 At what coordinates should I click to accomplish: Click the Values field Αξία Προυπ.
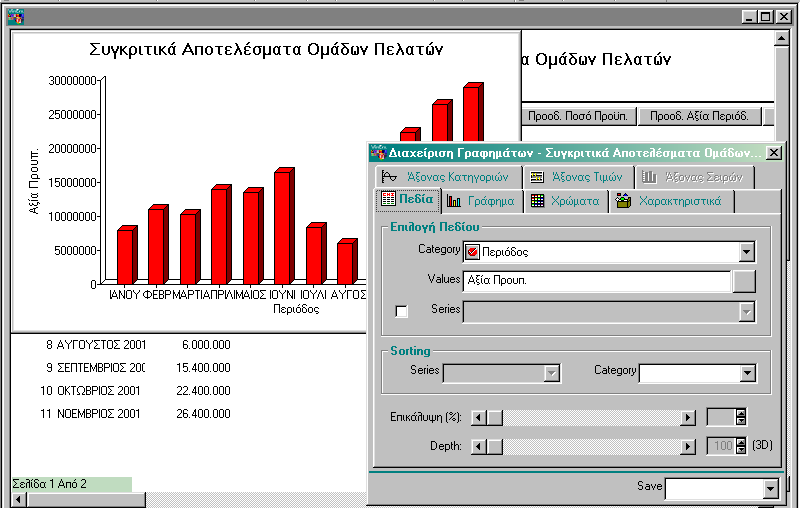(596, 281)
